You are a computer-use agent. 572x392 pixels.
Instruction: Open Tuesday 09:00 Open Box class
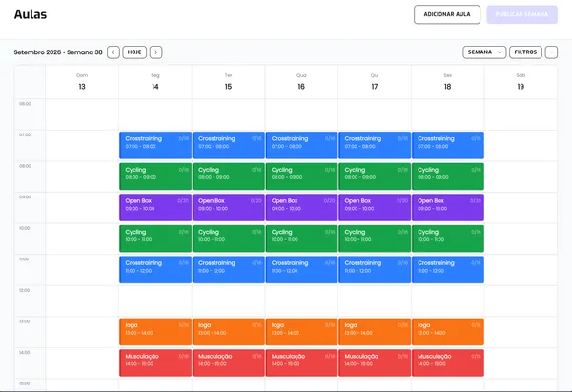click(229, 207)
